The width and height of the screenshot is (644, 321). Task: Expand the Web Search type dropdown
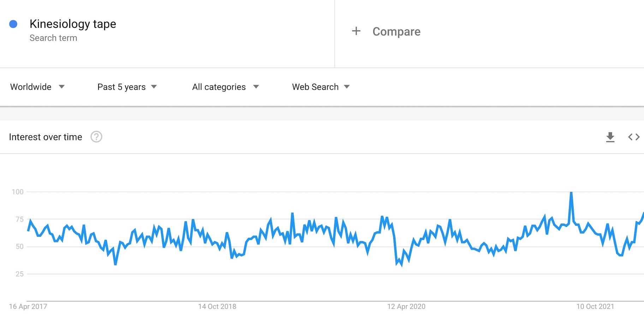click(321, 87)
